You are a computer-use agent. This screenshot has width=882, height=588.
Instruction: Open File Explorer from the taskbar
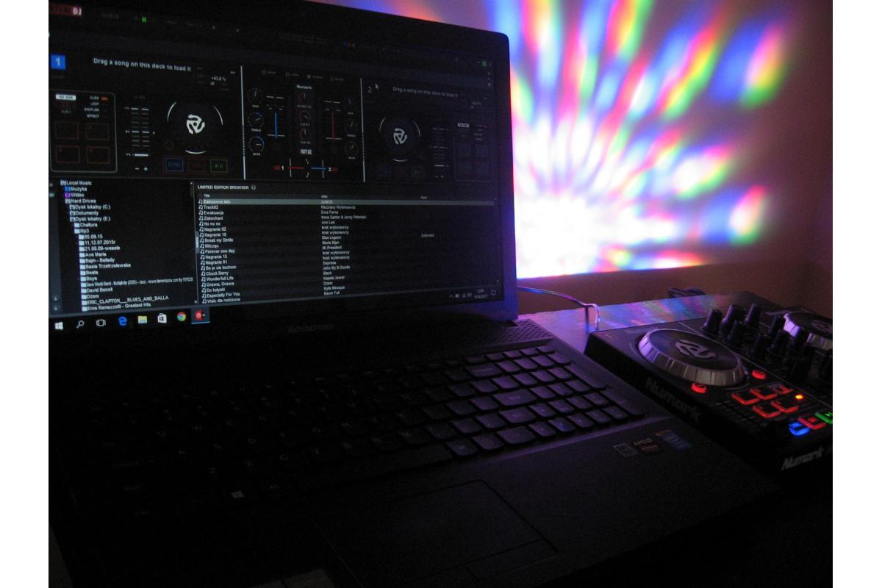[142, 320]
